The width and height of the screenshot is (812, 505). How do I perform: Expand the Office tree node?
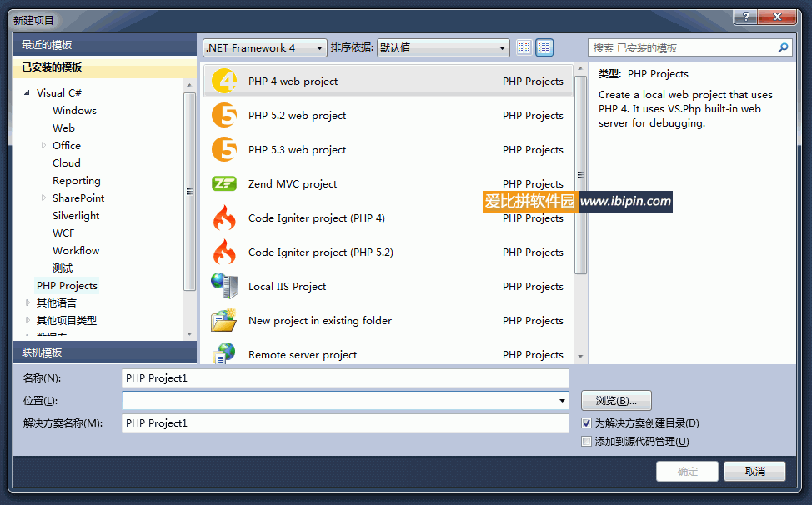[43, 145]
